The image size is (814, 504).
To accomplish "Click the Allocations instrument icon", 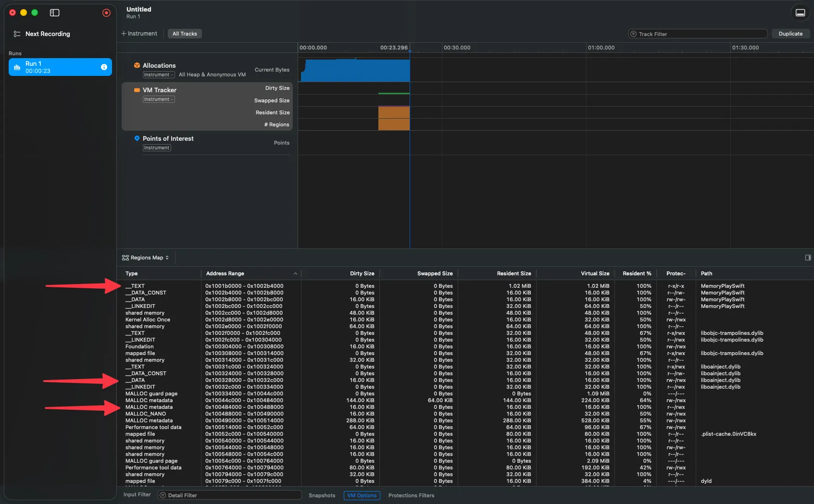I will tap(138, 65).
